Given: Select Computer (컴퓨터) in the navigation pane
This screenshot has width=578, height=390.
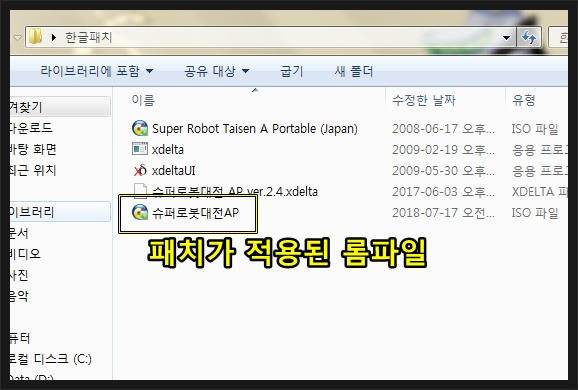Looking at the screenshot, I should coord(20,338).
